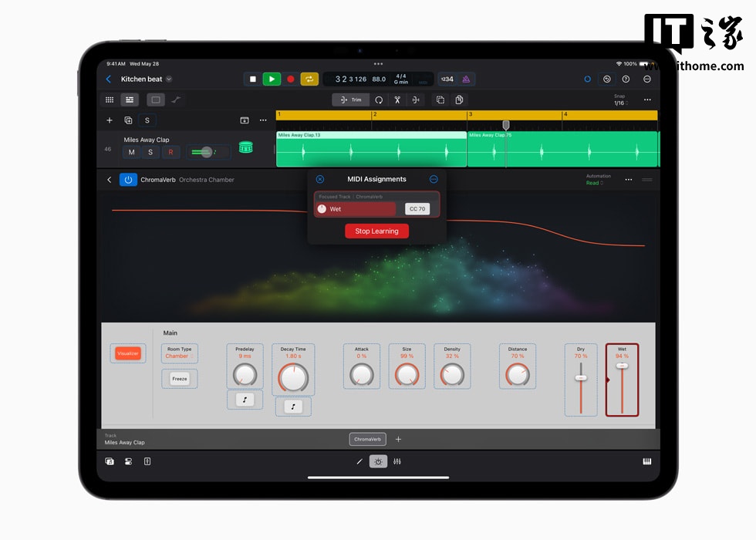Click the Freeze button

tap(179, 379)
